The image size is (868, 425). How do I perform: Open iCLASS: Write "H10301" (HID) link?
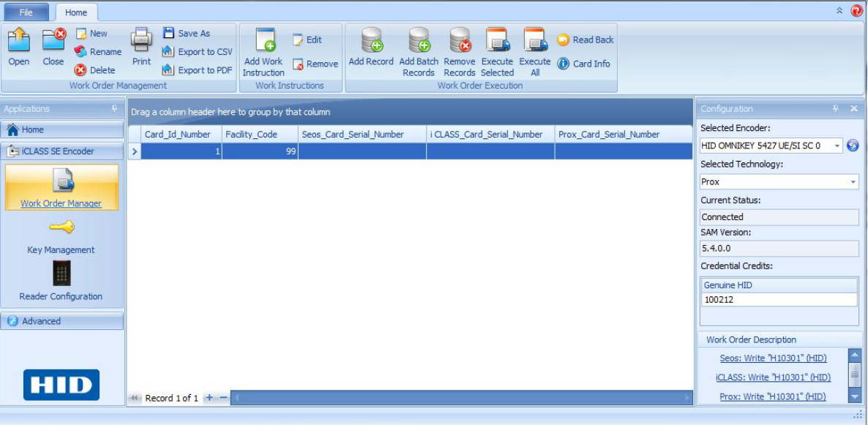[x=774, y=377]
